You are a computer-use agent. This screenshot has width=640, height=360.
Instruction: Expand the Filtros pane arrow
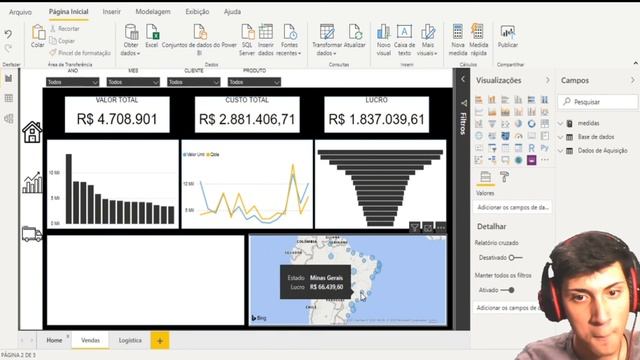(x=463, y=79)
